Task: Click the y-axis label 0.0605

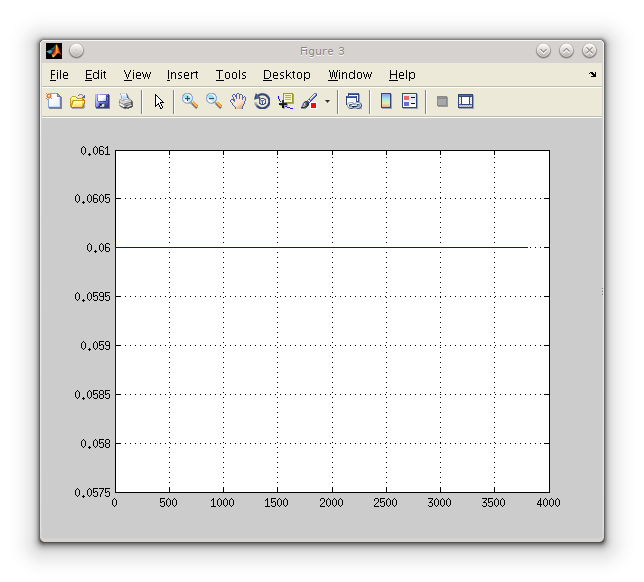Action: (x=92, y=199)
